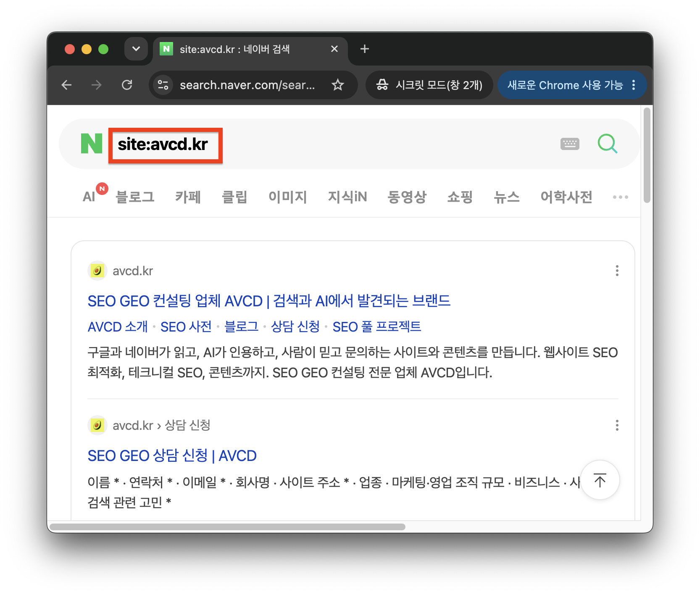Screen dimensions: 700x595
Task: Open the avcd.kr domain link in first result
Action: click(x=133, y=271)
